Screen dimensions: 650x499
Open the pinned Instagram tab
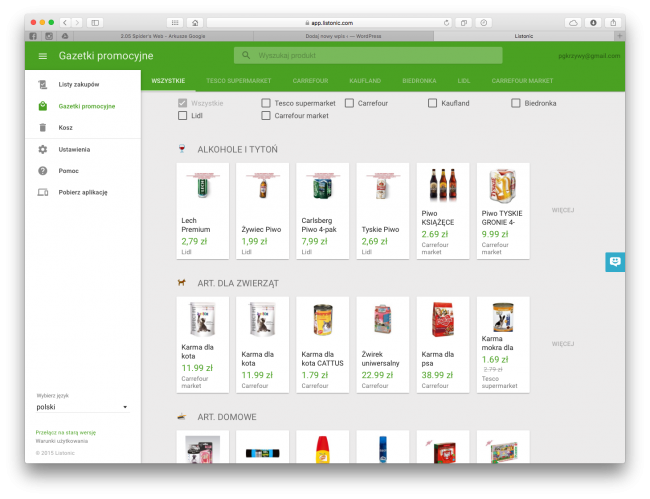pos(49,36)
